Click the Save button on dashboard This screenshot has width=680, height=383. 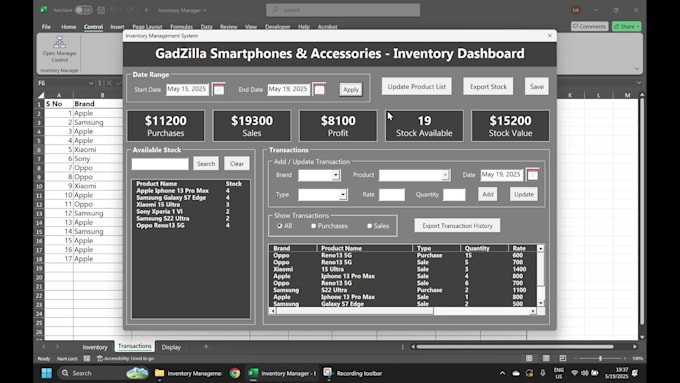(x=536, y=86)
